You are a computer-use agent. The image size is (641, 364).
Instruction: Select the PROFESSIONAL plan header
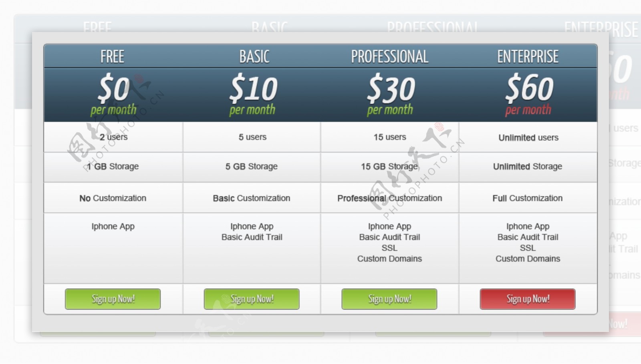click(390, 56)
